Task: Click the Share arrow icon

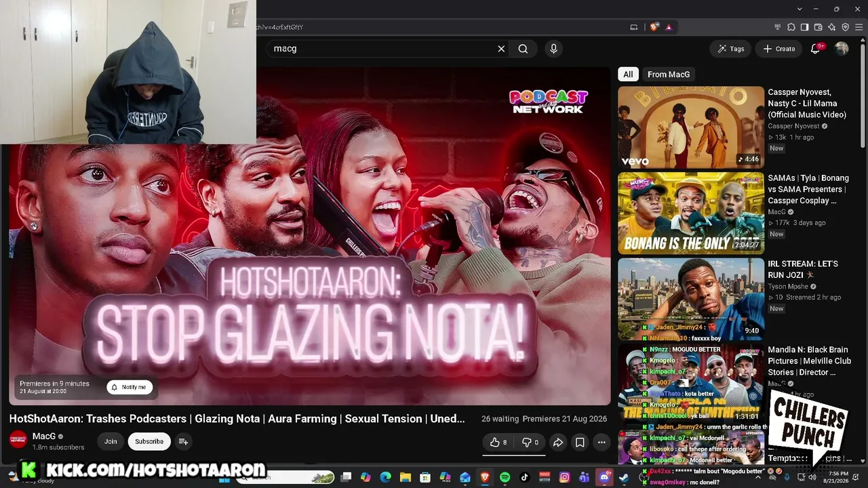Action: tap(557, 443)
